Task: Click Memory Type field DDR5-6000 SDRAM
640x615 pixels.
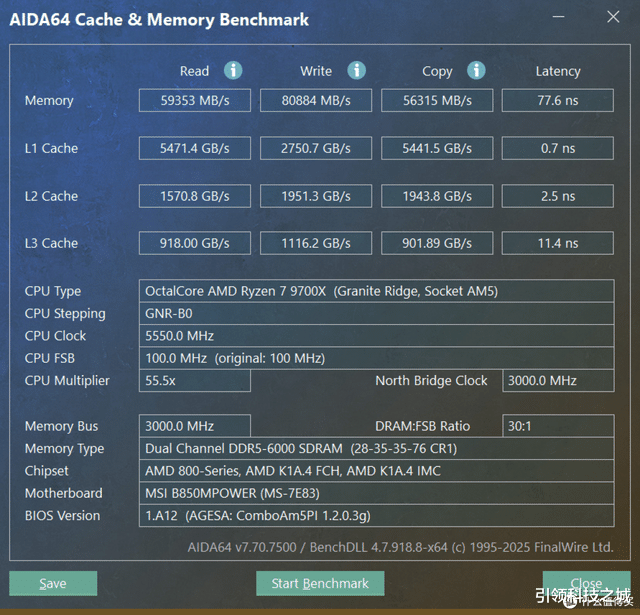Action: (x=376, y=448)
